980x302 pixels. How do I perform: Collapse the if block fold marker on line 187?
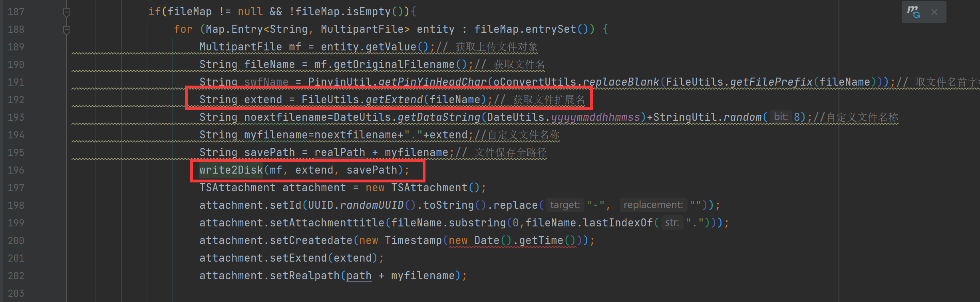click(67, 12)
